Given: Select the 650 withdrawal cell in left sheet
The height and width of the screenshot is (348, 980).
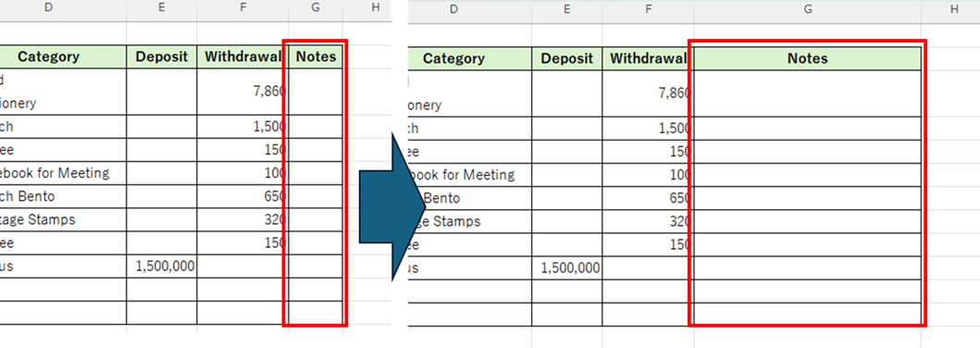Looking at the screenshot, I should (243, 196).
